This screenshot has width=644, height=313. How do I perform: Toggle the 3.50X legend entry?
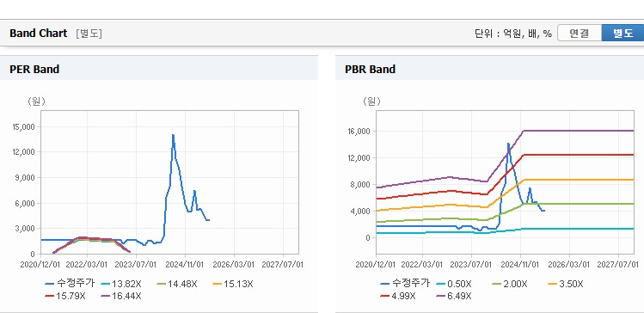[x=566, y=284]
